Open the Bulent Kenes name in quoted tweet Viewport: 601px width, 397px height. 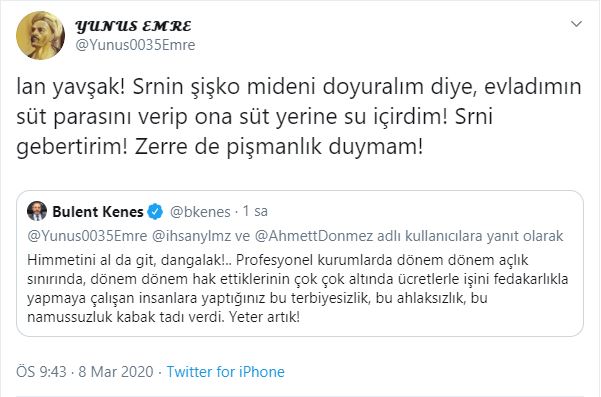coord(98,212)
